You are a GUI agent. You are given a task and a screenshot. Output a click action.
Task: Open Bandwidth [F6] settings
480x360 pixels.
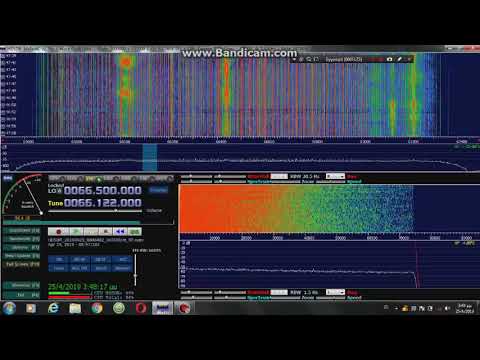coord(22,239)
